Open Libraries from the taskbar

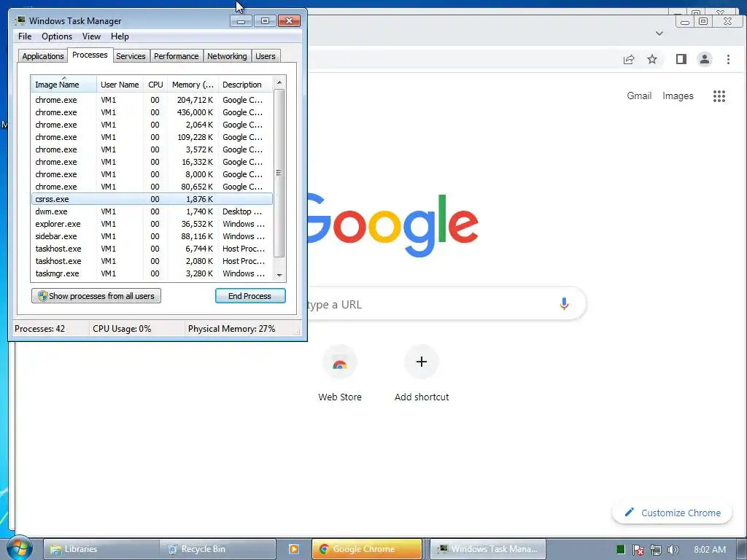click(x=101, y=549)
